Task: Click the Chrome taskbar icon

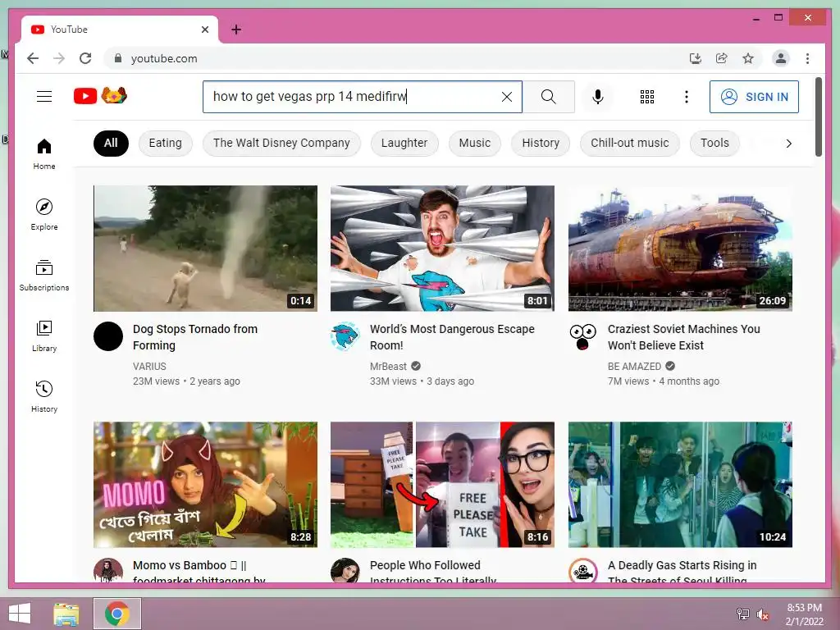Action: click(117, 614)
